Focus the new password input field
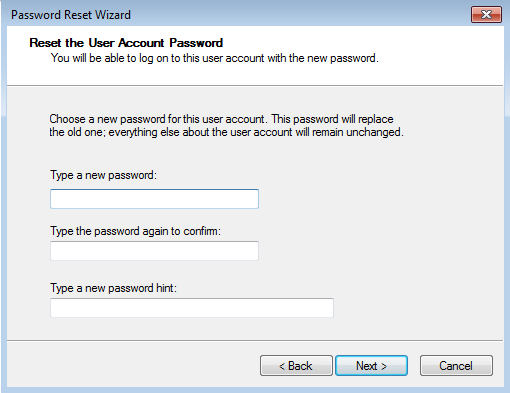Viewport: 510px width, 393px height. (x=154, y=199)
